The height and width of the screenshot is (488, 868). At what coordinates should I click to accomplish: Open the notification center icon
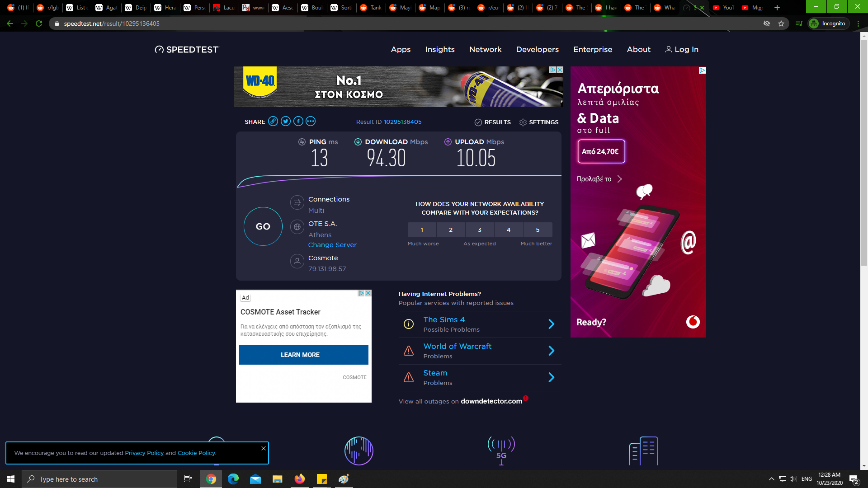tap(854, 479)
